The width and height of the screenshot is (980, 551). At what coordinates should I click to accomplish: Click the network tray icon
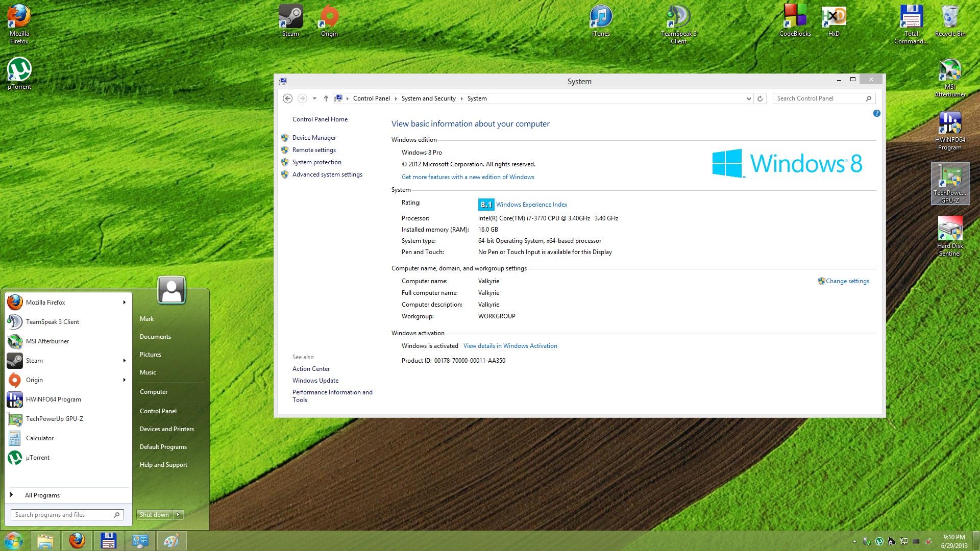click(904, 541)
